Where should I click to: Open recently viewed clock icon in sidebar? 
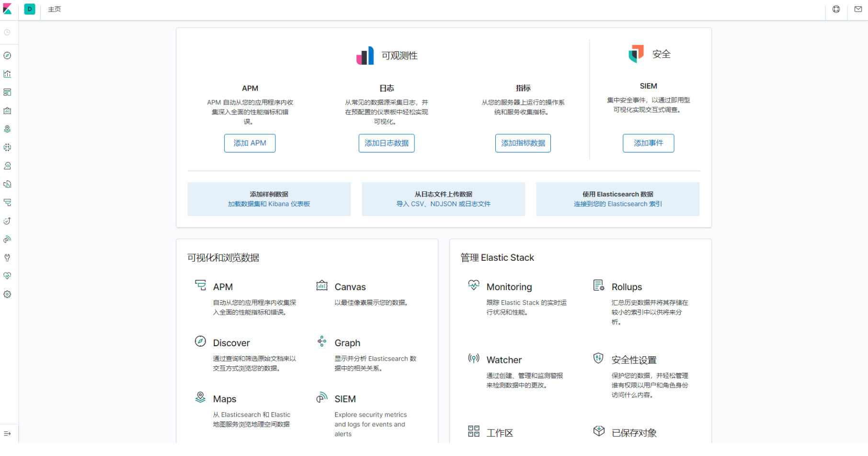[7, 33]
